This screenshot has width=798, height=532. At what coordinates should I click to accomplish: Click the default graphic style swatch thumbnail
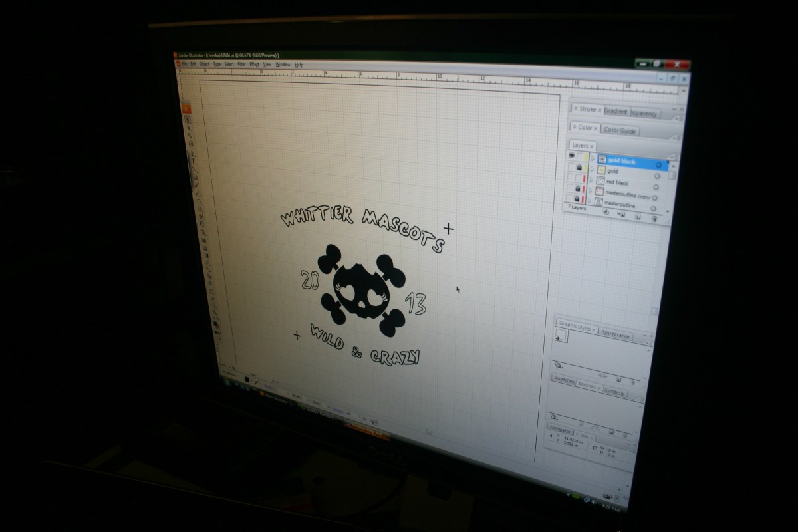coord(561,336)
